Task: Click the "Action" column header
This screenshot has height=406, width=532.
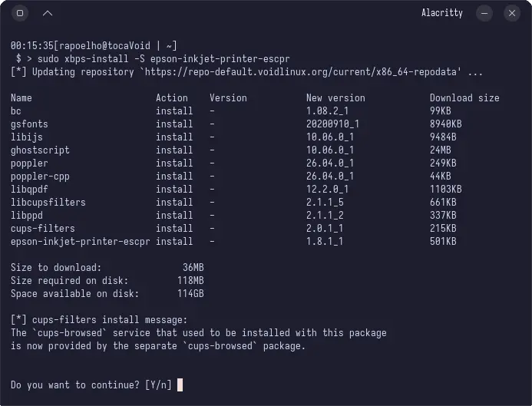Action: tap(172, 98)
